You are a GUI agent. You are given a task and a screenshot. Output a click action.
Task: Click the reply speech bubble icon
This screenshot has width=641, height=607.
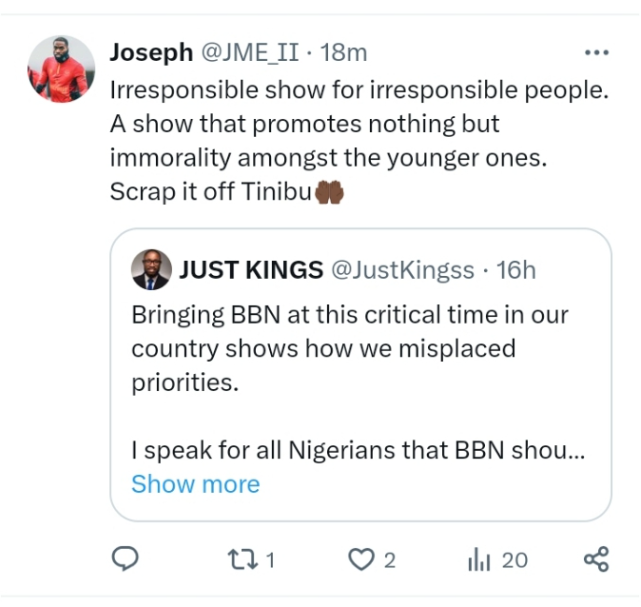tap(123, 559)
